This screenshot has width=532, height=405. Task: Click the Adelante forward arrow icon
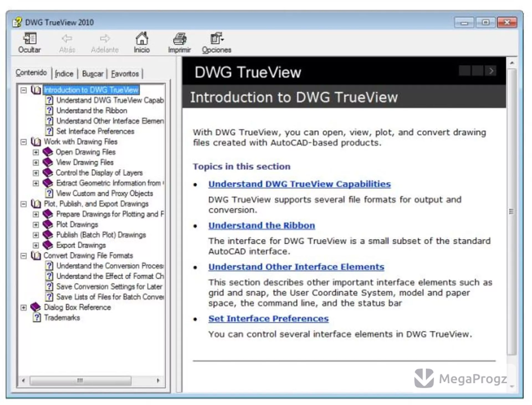105,38
